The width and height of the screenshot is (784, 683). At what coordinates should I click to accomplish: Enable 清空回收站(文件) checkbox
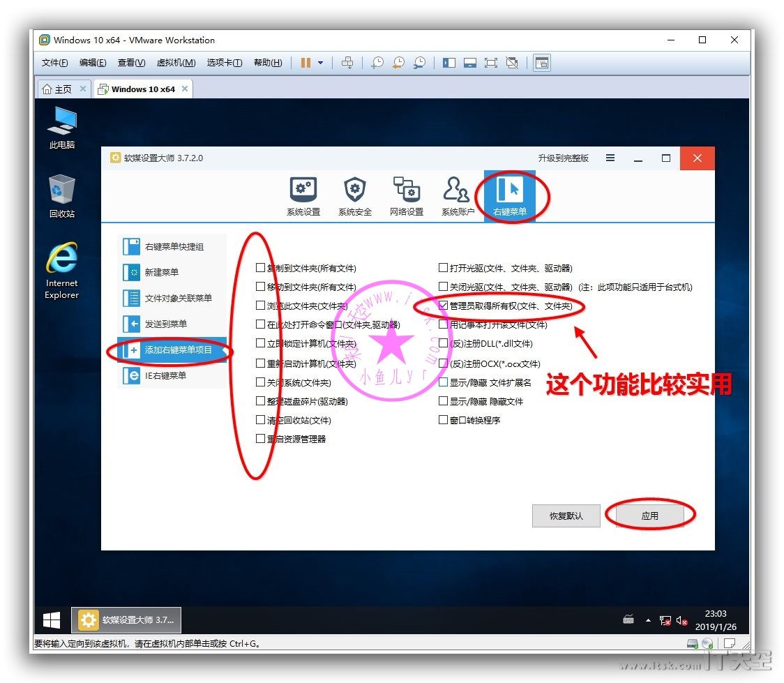tap(260, 420)
